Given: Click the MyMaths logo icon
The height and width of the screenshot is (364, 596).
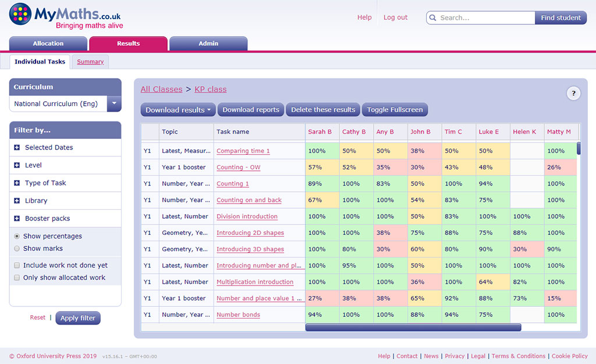Looking at the screenshot, I should click(x=20, y=15).
